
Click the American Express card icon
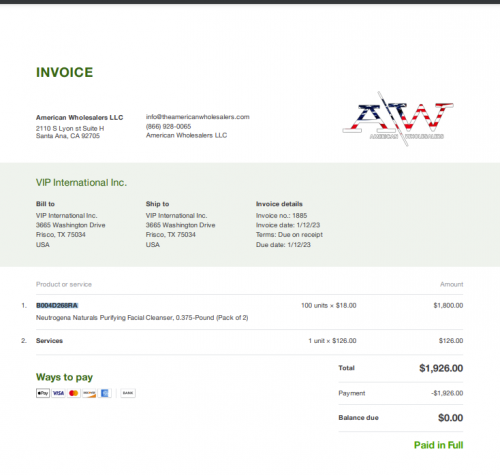tap(104, 393)
